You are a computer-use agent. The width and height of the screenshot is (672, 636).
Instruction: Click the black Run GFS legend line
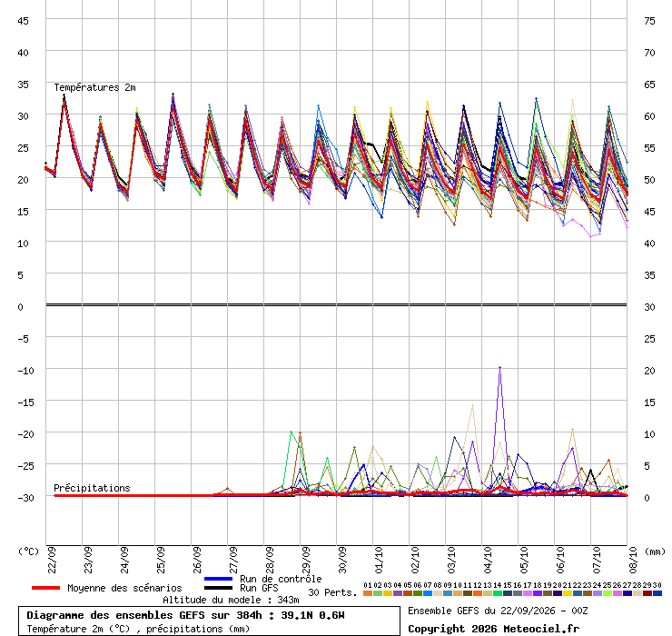(x=219, y=588)
